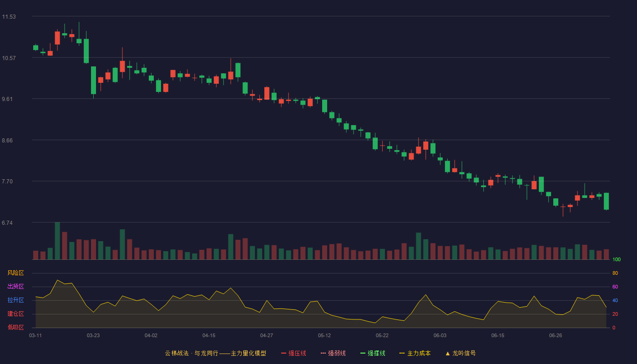Image resolution: width=637 pixels, height=364 pixels.
Task: Select the 低吸区 zone label
Action: click(x=15, y=327)
